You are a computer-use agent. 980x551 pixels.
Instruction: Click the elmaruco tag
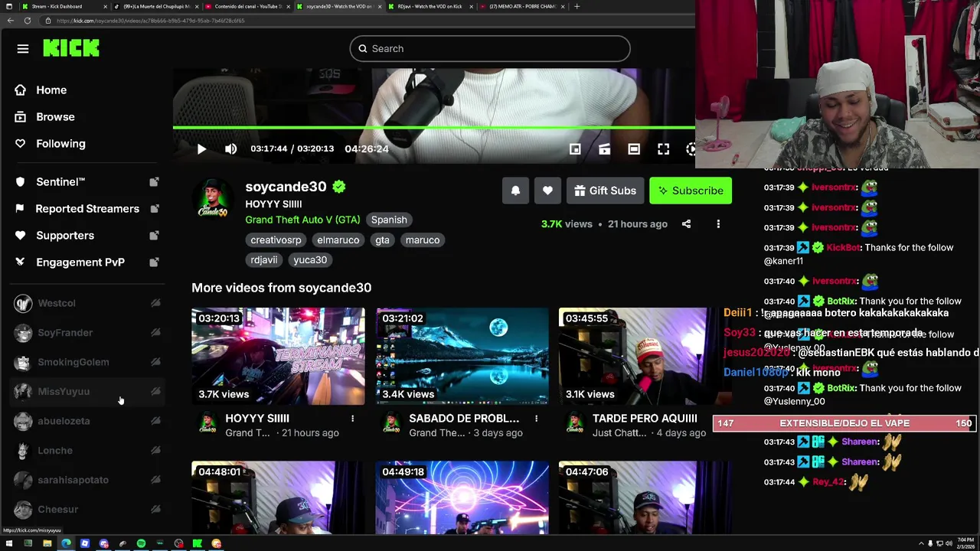(338, 240)
